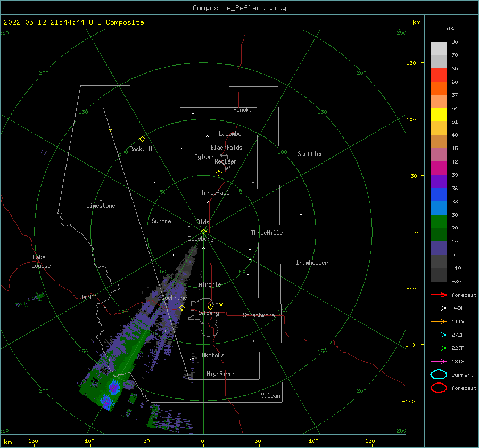The width and height of the screenshot is (479, 448).
Task: Click the Vulcan label
Action: [270, 396]
